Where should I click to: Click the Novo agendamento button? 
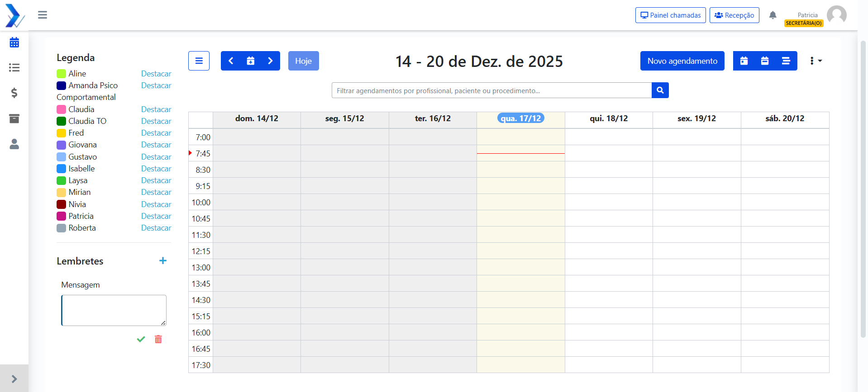[682, 61]
